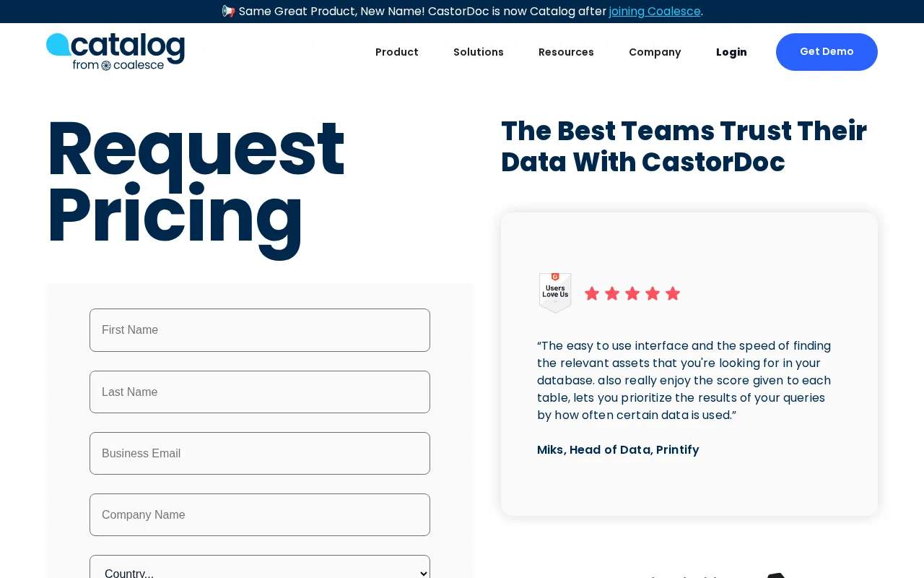Click the Printify testimonial quote text
Screen dimensions: 924x578
pyautogui.click(x=684, y=381)
